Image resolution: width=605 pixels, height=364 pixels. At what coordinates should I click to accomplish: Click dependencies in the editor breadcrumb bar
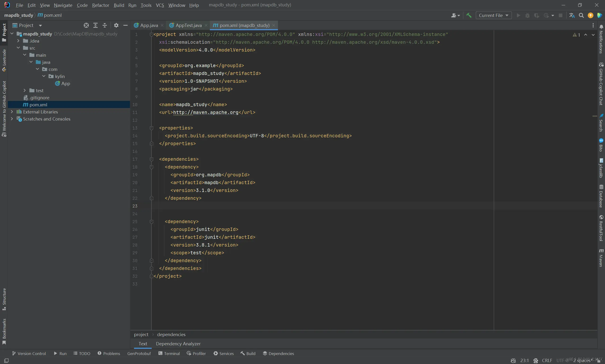(x=171, y=334)
